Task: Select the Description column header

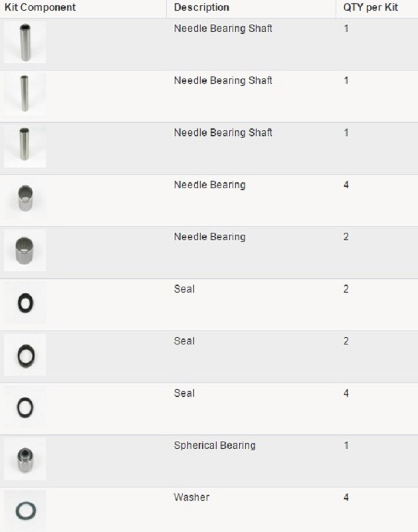Action: point(201,7)
